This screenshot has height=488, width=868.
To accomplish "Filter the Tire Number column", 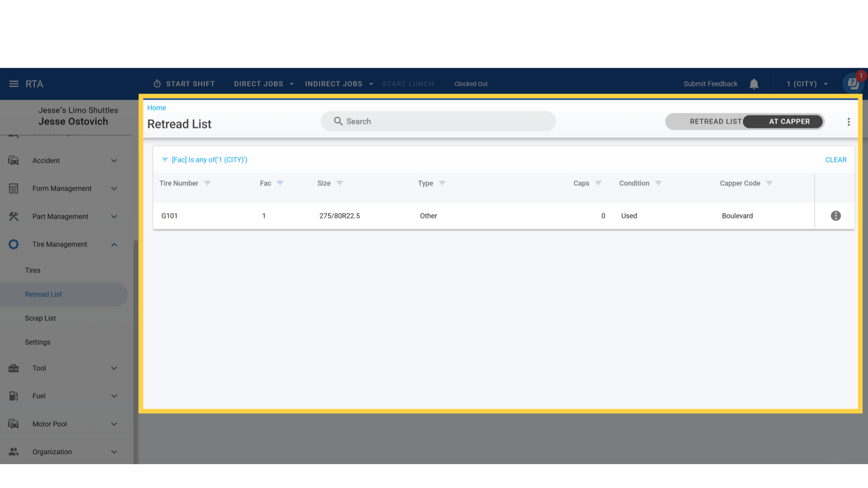I will click(x=207, y=183).
